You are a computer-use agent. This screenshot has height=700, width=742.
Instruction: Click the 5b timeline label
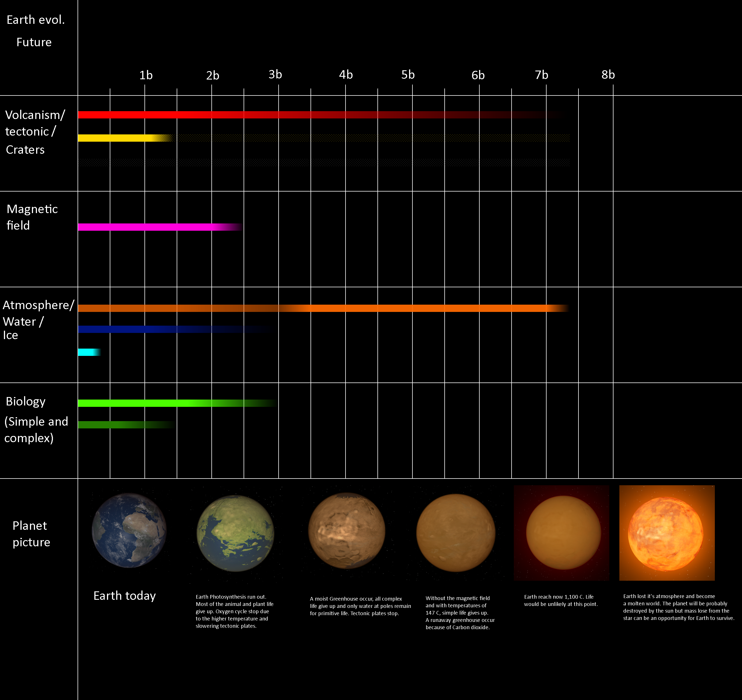click(x=408, y=75)
